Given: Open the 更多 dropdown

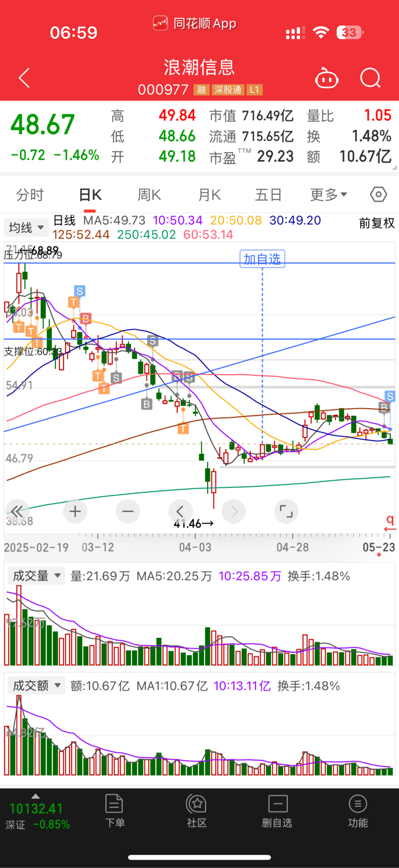Looking at the screenshot, I should (x=328, y=195).
